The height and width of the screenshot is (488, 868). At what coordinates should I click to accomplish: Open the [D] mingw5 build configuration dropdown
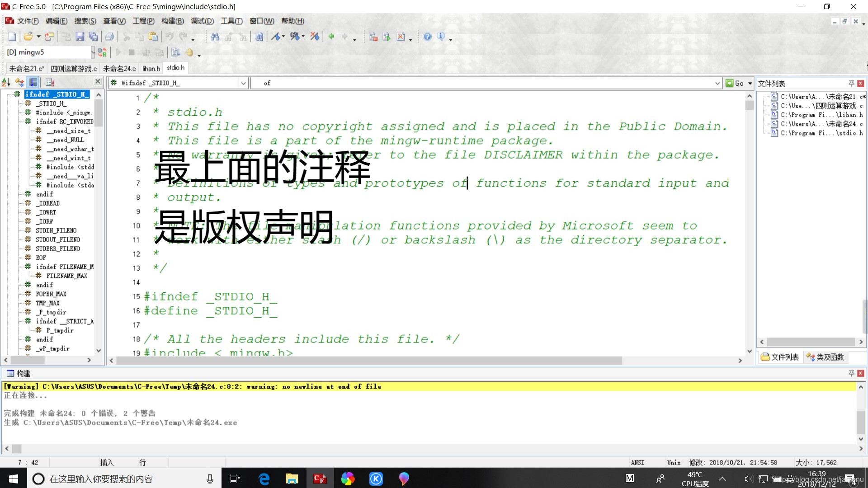[93, 52]
